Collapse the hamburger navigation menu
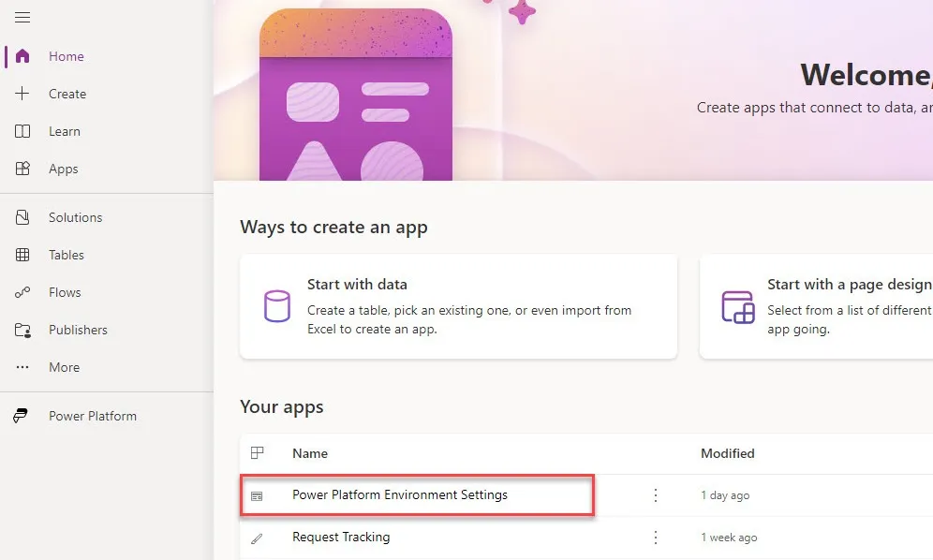Viewport: 933px width, 560px height. click(x=22, y=18)
